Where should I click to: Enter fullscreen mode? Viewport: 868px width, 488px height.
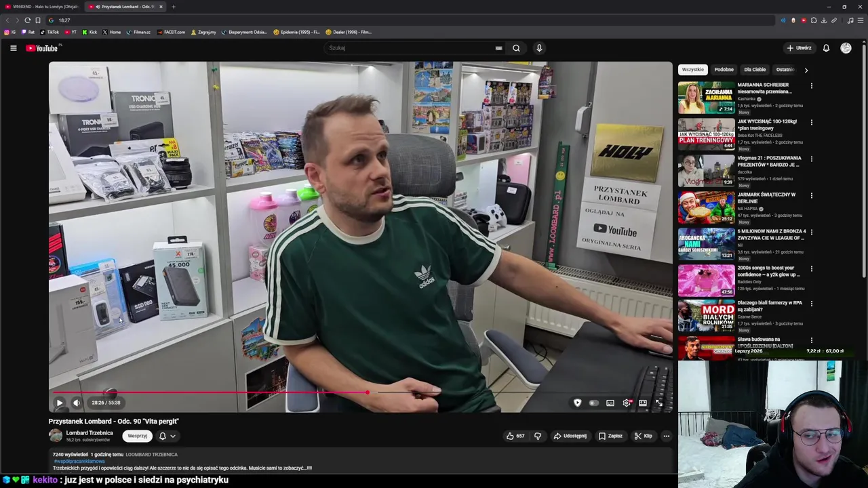[x=659, y=403]
